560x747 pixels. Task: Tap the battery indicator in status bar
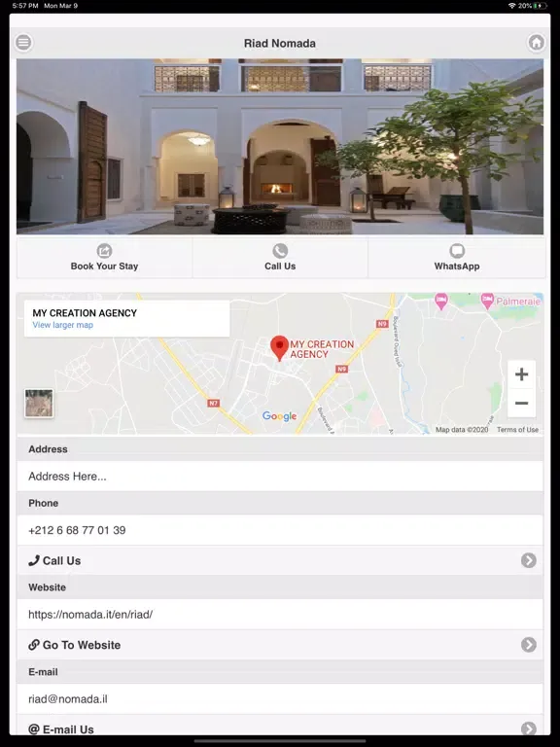pos(540,6)
